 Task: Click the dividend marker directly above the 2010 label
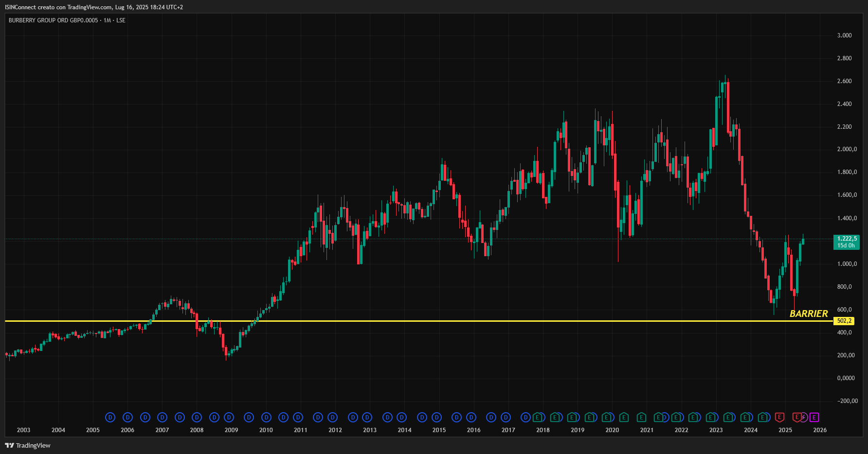click(266, 417)
